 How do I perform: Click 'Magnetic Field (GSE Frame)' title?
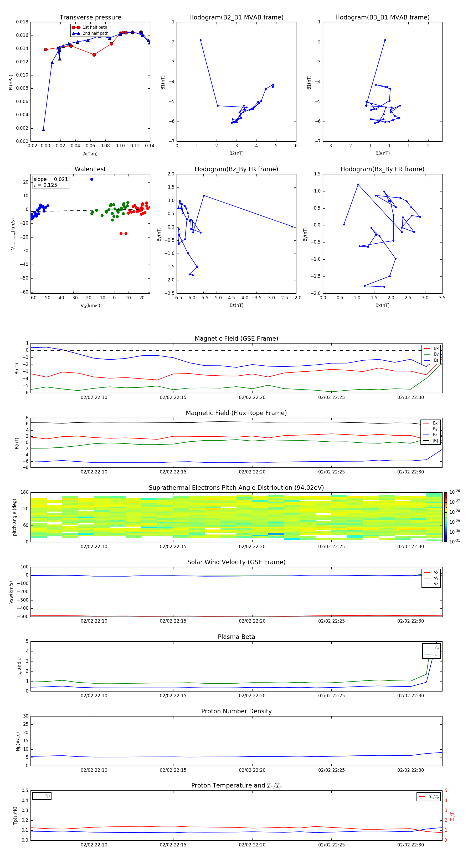coord(236,339)
